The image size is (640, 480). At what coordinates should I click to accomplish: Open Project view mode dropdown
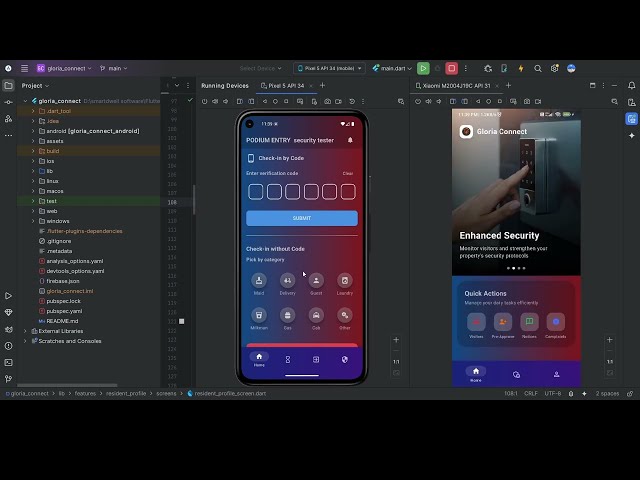click(x=35, y=86)
